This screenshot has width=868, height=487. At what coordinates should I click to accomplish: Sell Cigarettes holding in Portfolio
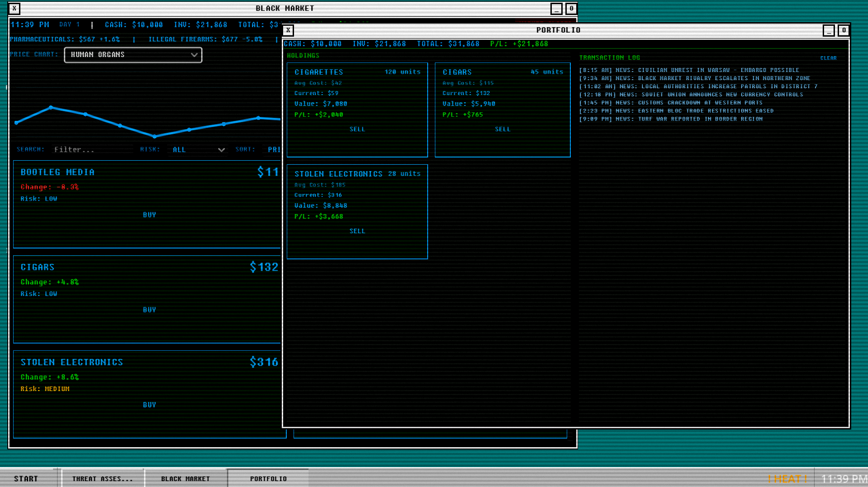pos(357,129)
